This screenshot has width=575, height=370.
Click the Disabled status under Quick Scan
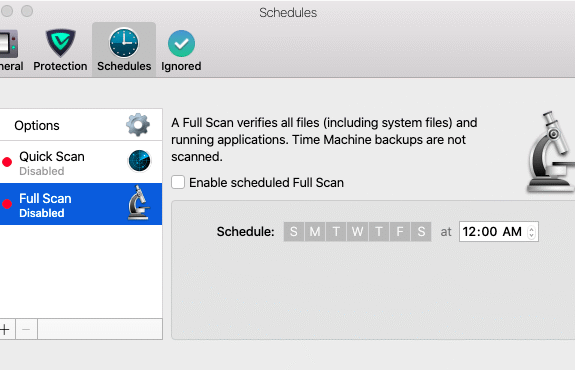click(42, 171)
